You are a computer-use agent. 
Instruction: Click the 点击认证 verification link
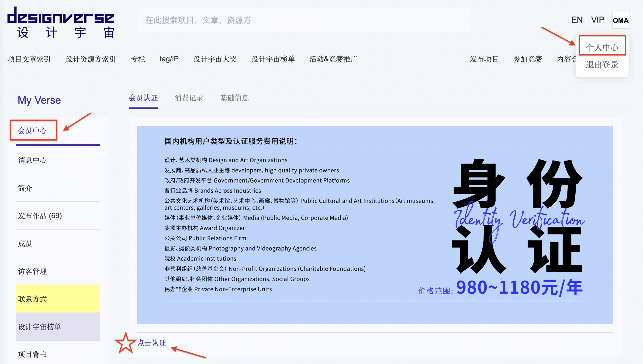(x=151, y=343)
